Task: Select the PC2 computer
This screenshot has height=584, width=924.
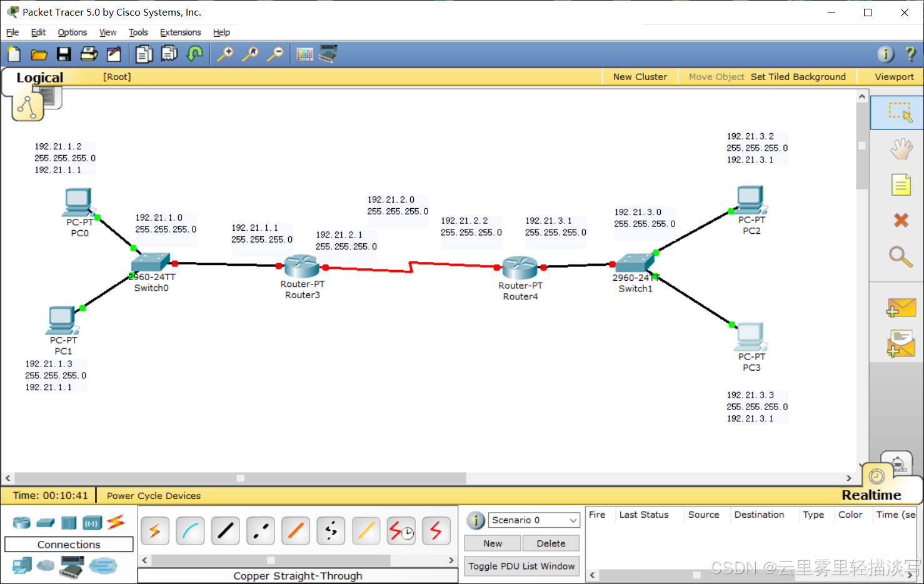Action: (x=750, y=200)
